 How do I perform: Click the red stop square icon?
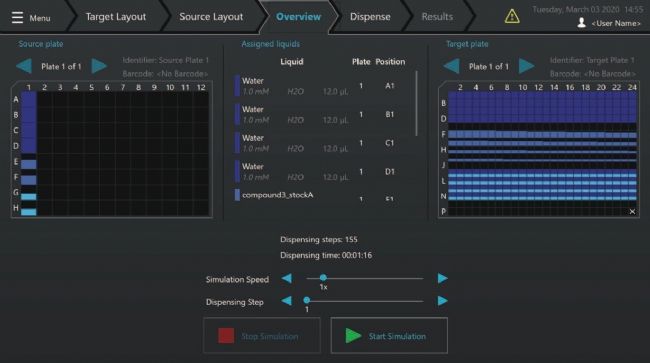tap(226, 336)
